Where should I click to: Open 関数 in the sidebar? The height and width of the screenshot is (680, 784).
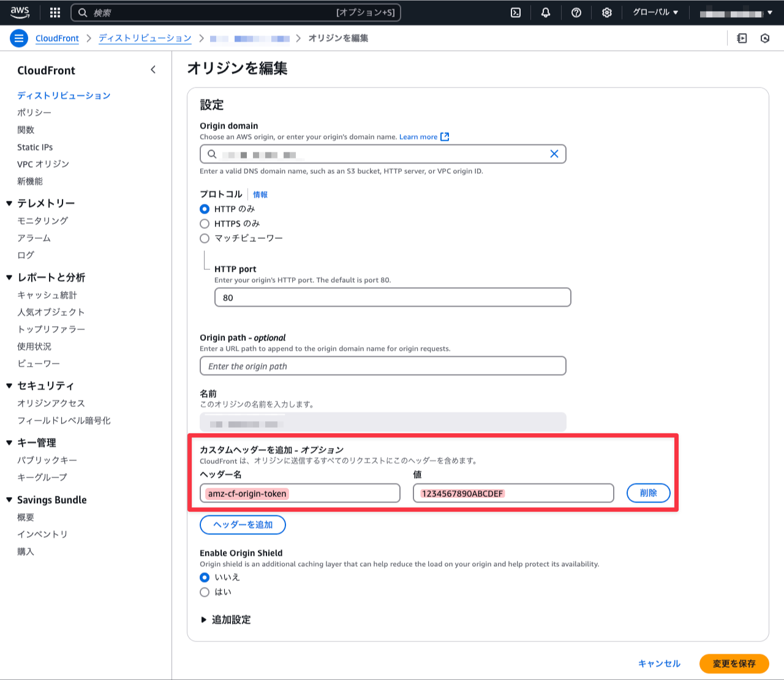click(26, 130)
